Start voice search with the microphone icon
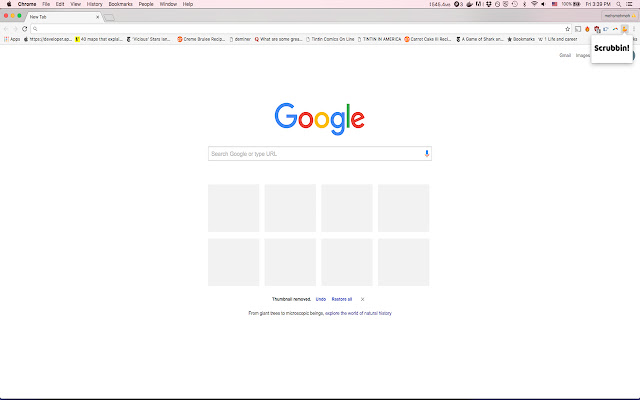This screenshot has width=640, height=400. [427, 153]
